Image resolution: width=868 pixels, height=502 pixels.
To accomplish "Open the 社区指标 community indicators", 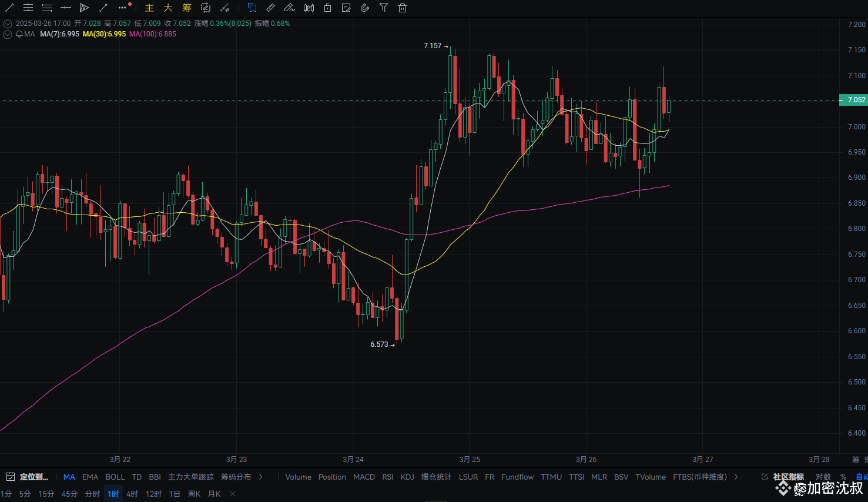I will (x=787, y=477).
